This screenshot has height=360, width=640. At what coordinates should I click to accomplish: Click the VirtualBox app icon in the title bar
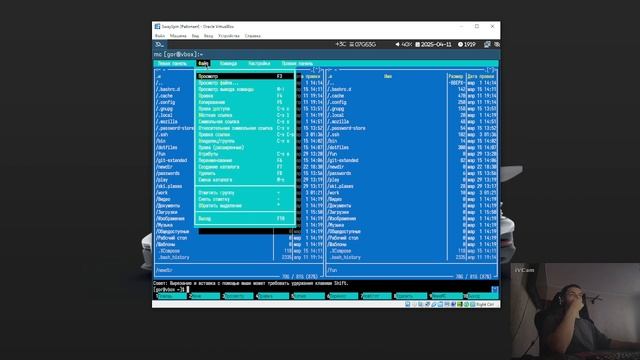tap(157, 27)
